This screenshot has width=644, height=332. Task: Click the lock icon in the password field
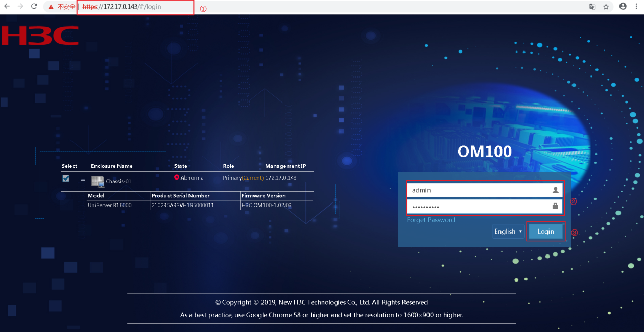pos(555,206)
